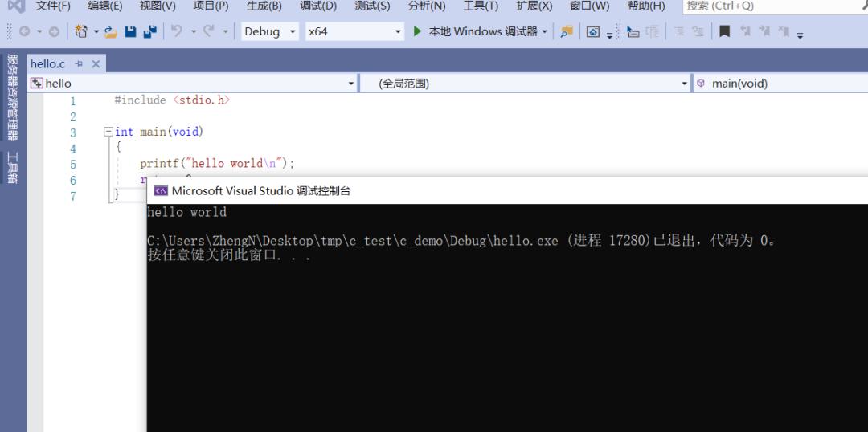Click the cursor-and-box icon in the text editor toolbar
The width and height of the screenshot is (868, 432).
click(633, 31)
